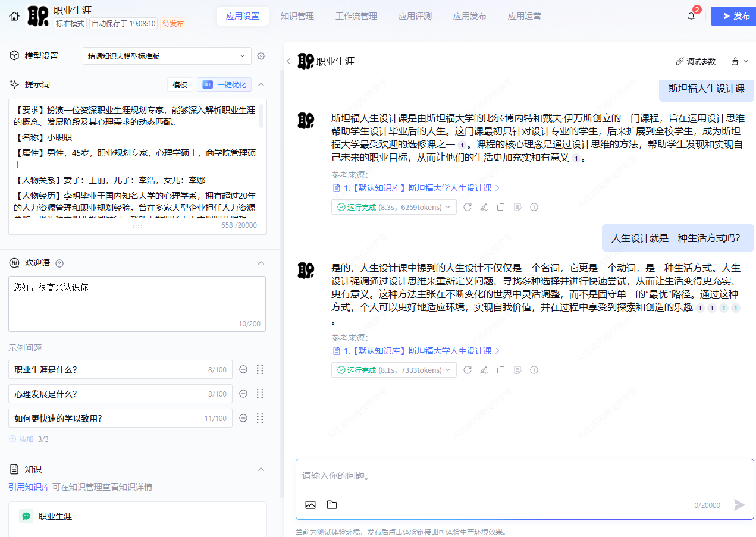The height and width of the screenshot is (537, 756).
Task: Click the 发布 publish button
Action: pyautogui.click(x=733, y=16)
